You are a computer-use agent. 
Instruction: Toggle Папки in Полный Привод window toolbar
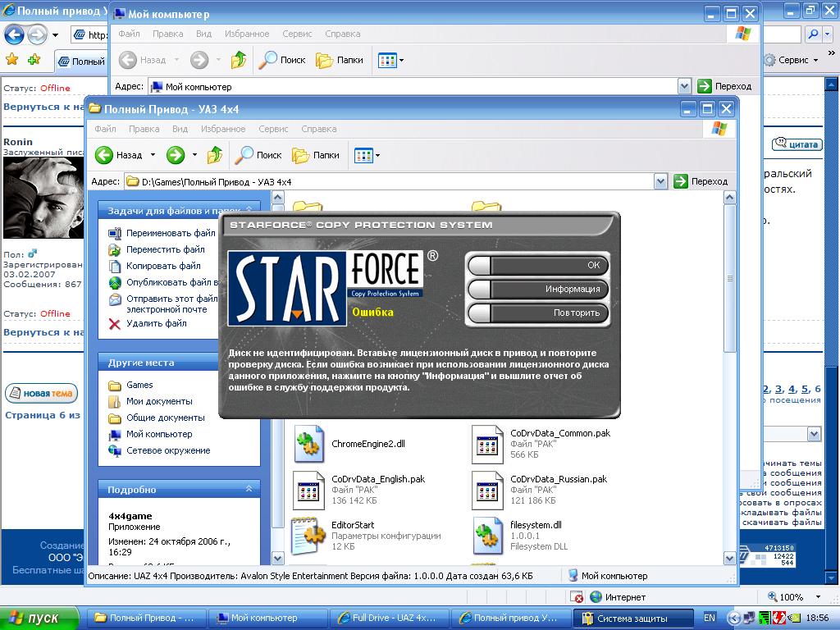click(316, 155)
